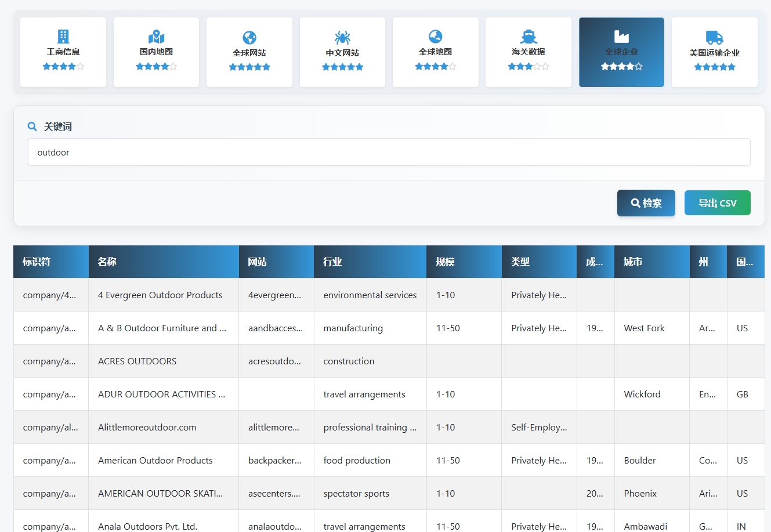
Task: Select the 国内地图 tab label
Action: 156,52
